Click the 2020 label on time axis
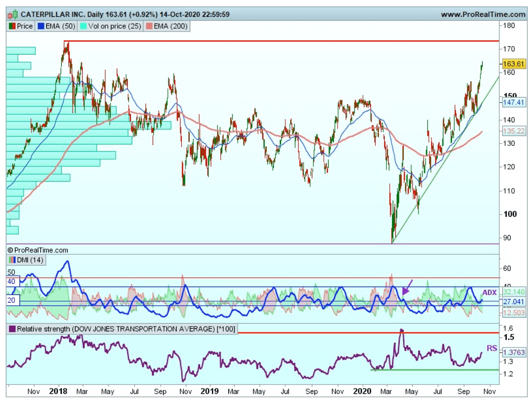The height and width of the screenshot is (403, 532). click(x=362, y=391)
